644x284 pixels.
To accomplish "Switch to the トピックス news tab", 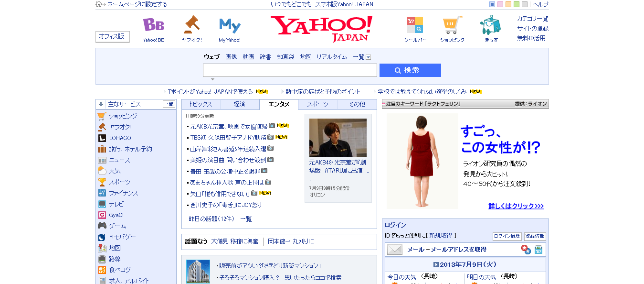I will click(201, 104).
